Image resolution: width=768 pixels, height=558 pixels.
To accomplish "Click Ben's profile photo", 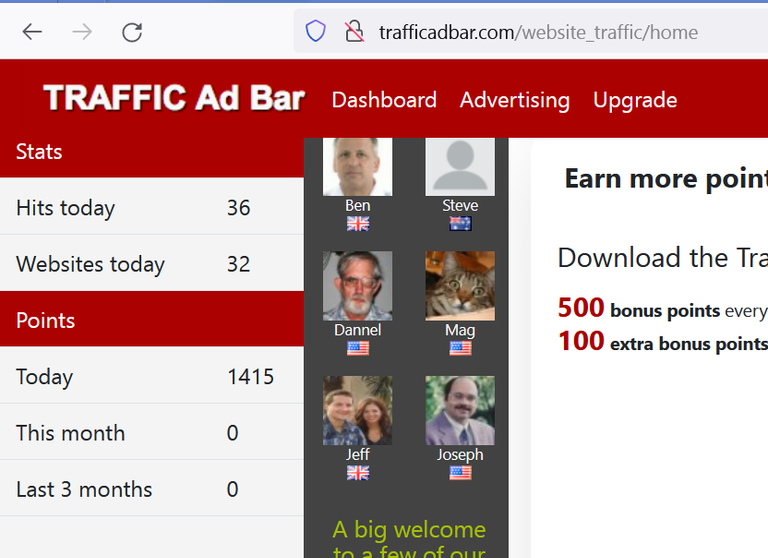I will pos(358,167).
